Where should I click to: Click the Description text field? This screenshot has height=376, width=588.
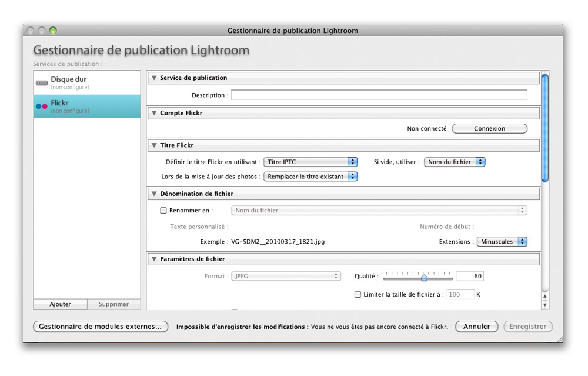coord(379,95)
